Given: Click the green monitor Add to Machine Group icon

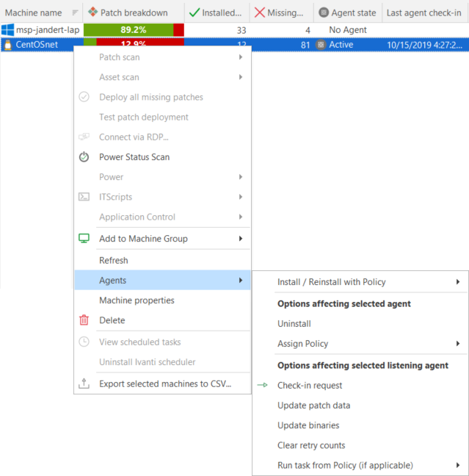Looking at the screenshot, I should point(84,238).
